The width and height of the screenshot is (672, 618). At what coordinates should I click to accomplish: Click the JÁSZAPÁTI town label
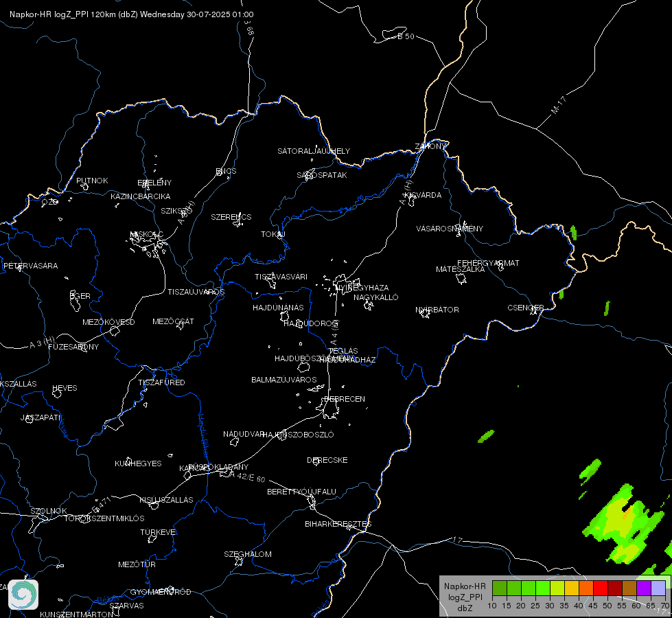[x=41, y=417]
